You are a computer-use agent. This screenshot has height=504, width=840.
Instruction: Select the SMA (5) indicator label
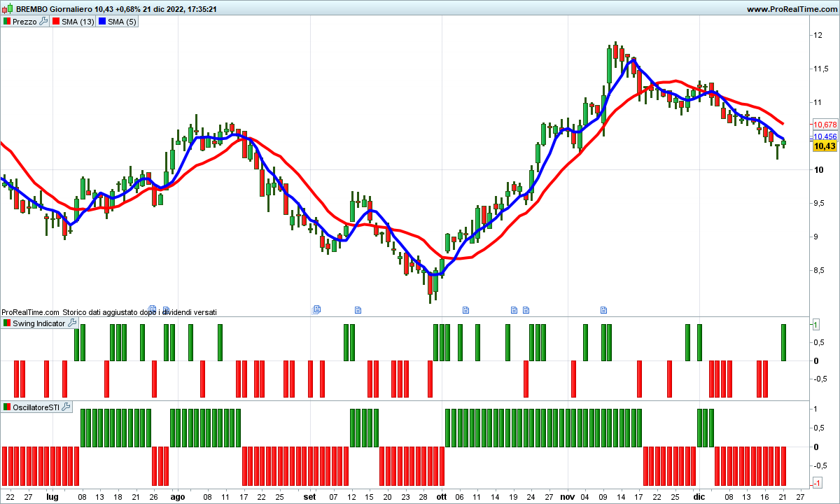[x=120, y=22]
